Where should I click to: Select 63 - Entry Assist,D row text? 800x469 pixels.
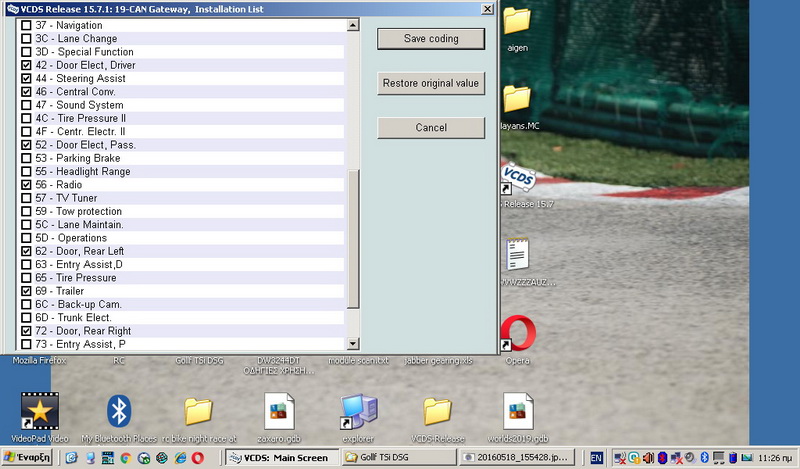(79, 264)
